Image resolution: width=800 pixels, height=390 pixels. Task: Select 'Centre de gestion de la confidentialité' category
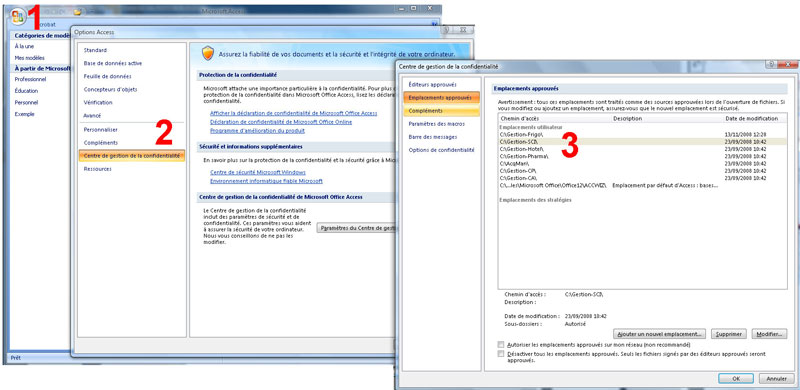click(132, 156)
